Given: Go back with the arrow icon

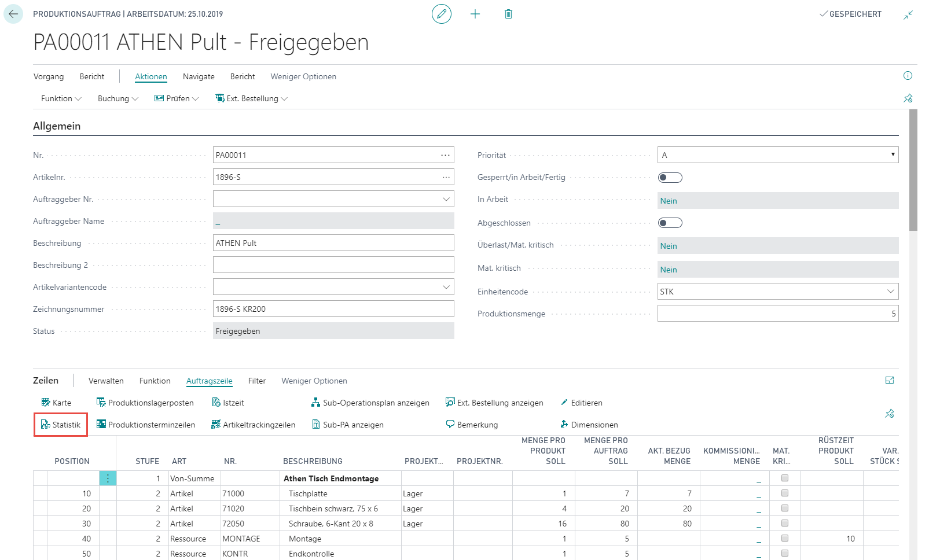Looking at the screenshot, I should point(13,14).
